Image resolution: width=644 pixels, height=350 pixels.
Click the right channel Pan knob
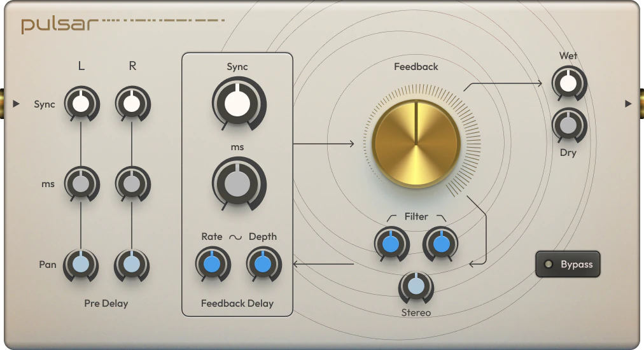click(132, 265)
